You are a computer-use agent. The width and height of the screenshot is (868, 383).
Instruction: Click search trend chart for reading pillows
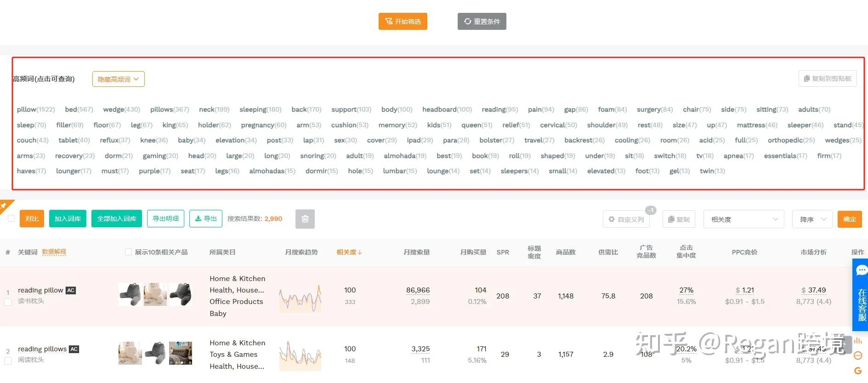301,355
